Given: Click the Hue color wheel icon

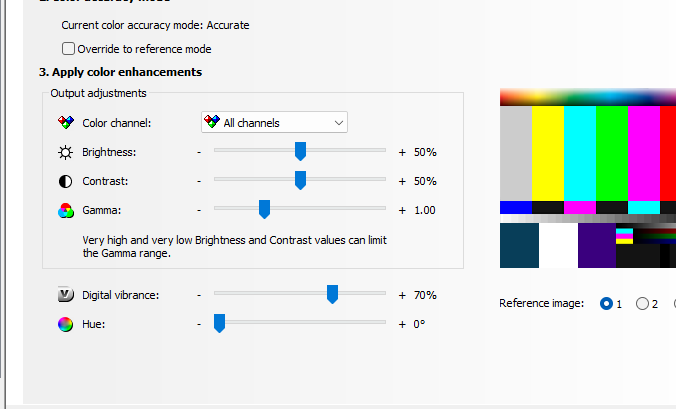Looking at the screenshot, I should 66,324.
